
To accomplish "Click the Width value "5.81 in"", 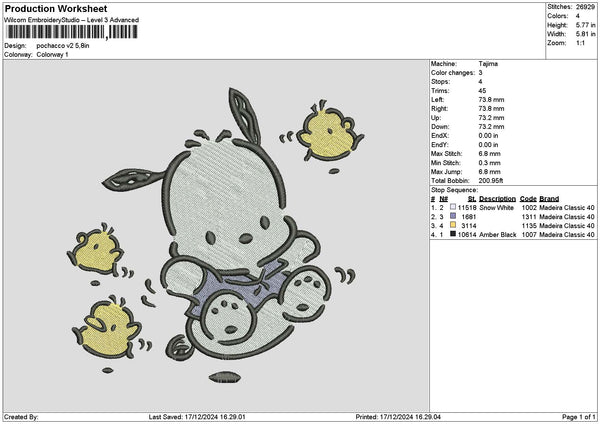I will (585, 34).
